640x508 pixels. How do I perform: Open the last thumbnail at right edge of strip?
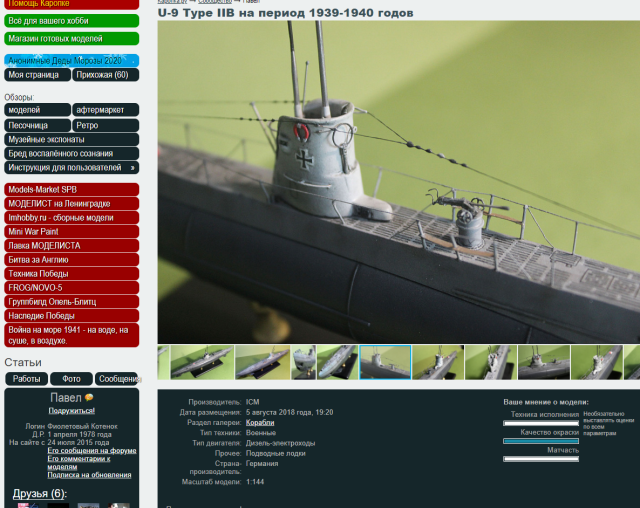(x=631, y=363)
